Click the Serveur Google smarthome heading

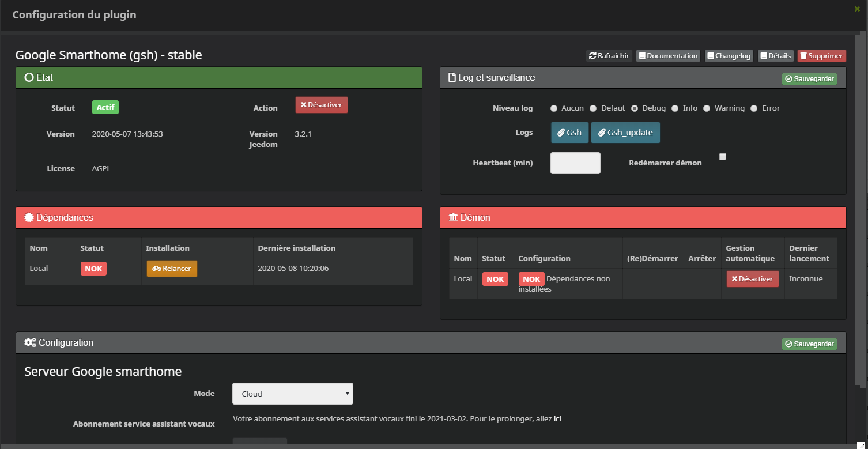(103, 371)
